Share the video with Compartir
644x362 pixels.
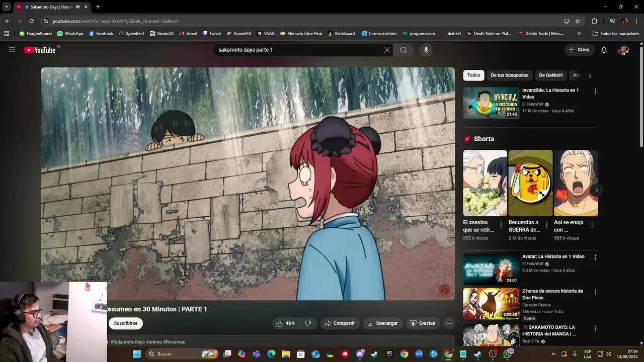coord(340,323)
